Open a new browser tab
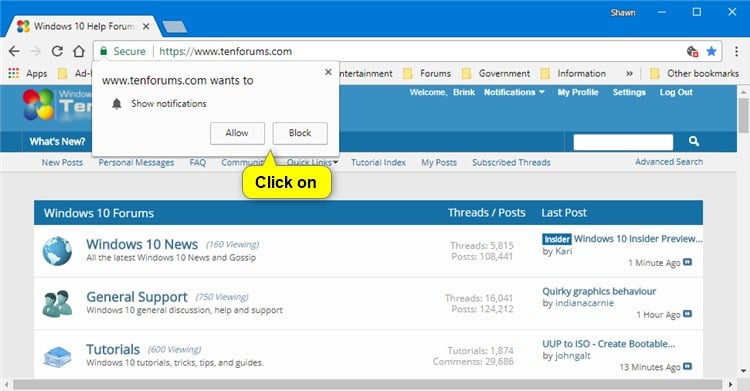The image size is (750, 391). pyautogui.click(x=175, y=27)
